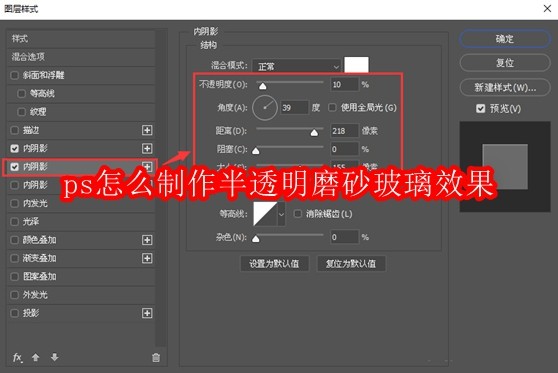Click the 确定 button
This screenshot has width=558, height=373.
tap(505, 39)
